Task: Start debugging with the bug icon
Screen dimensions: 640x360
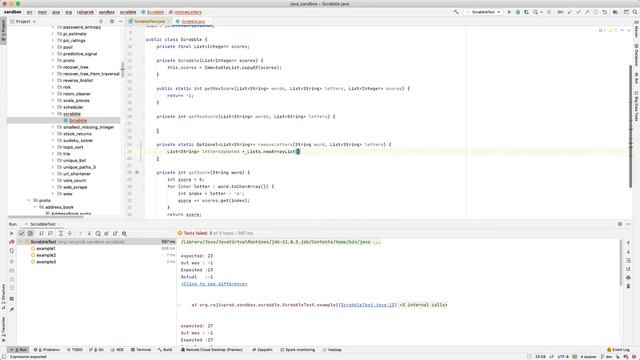Action: (x=518, y=12)
